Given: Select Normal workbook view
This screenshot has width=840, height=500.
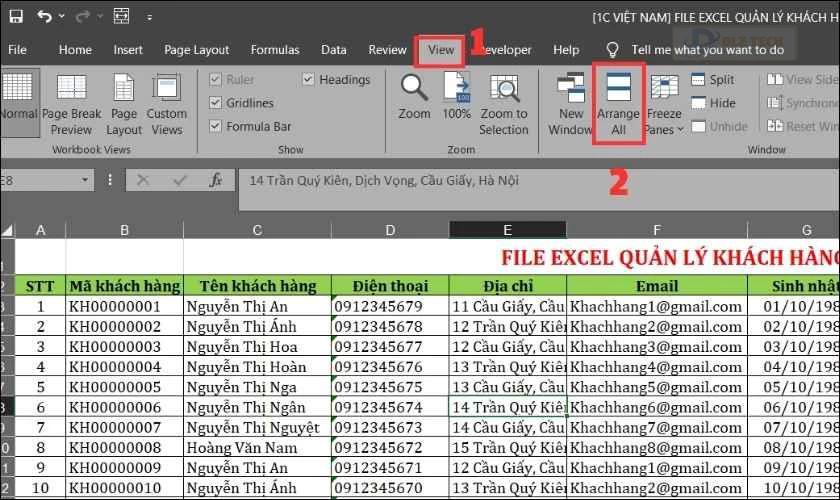Looking at the screenshot, I should [x=19, y=102].
